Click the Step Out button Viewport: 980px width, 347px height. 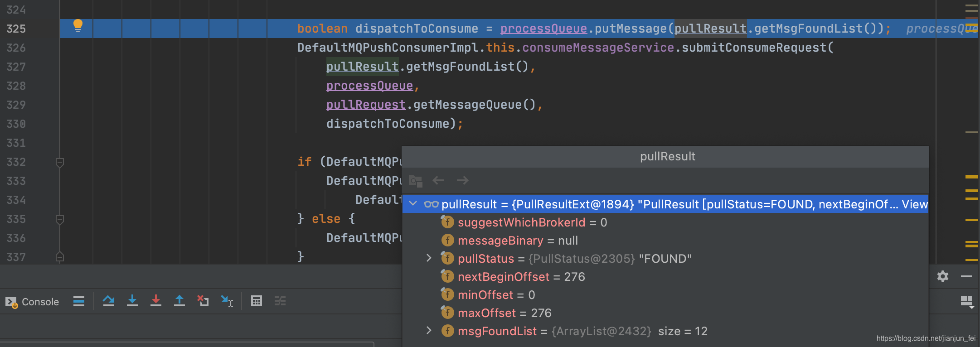(180, 301)
